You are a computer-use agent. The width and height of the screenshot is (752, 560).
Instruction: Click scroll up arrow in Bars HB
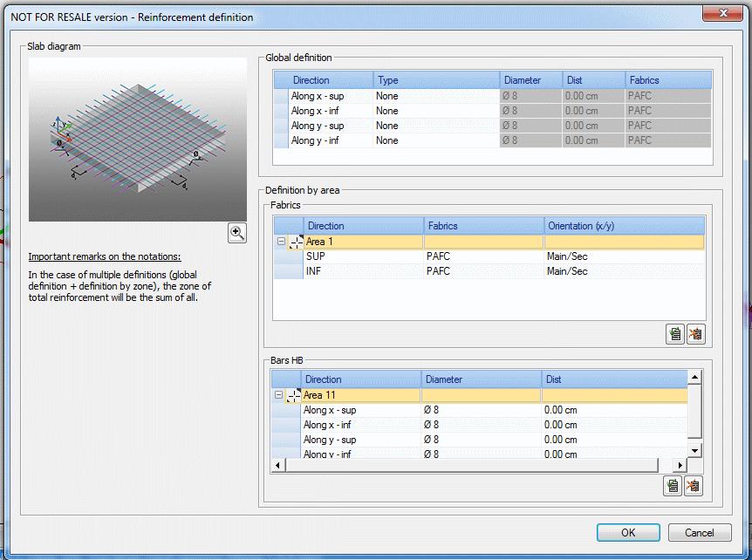(x=694, y=378)
